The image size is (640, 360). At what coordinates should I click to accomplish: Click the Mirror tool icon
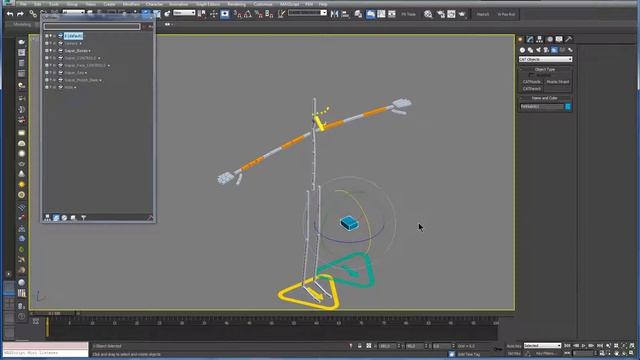(335, 14)
